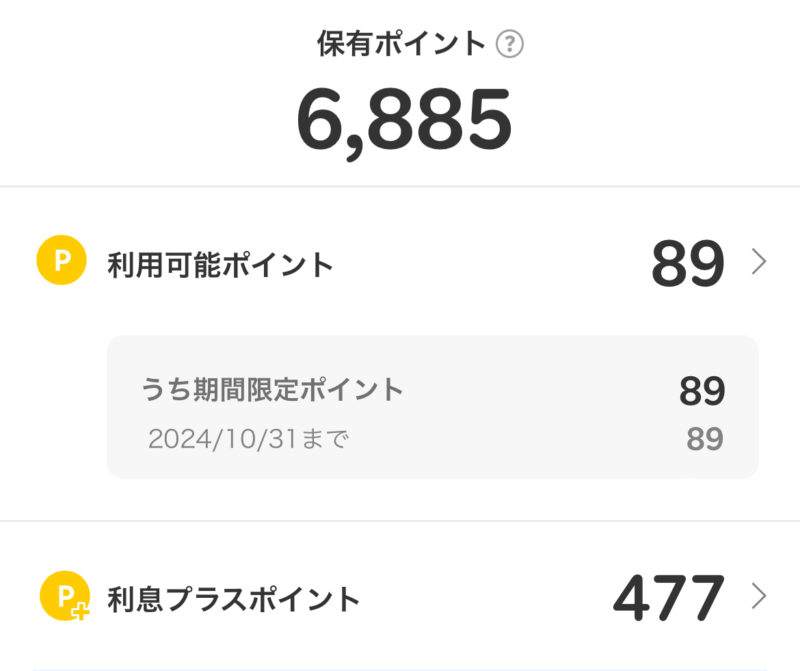Tap the large 89 available points value
Screen dimensions: 800x671
687,265
